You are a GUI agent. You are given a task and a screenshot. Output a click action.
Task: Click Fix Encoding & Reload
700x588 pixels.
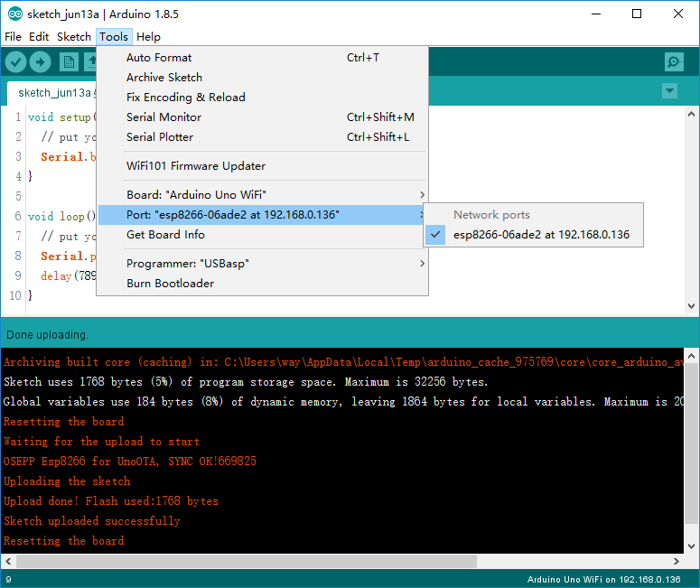186,98
